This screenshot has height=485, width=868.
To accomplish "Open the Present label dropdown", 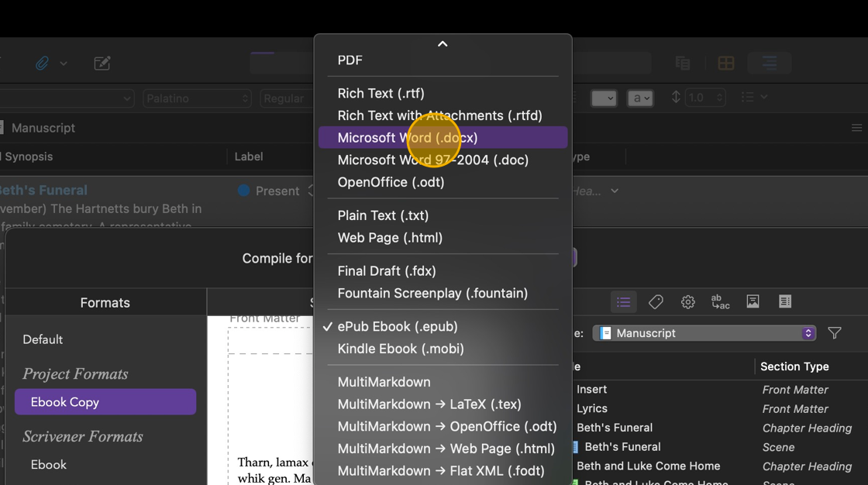I will coord(277,191).
